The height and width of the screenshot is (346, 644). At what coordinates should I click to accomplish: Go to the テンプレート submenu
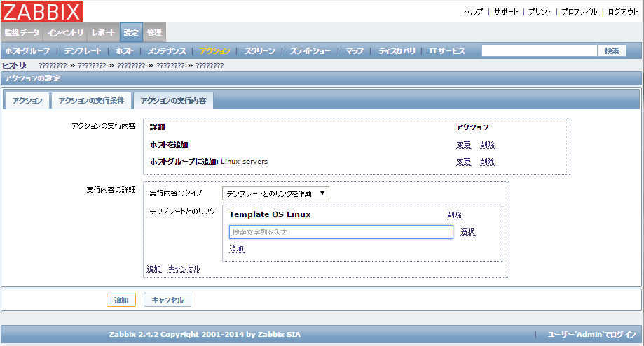click(82, 51)
